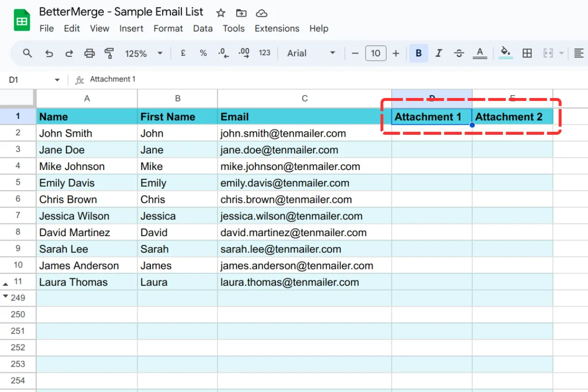Open the Format menu
Image resolution: width=588 pixels, height=392 pixels.
[x=168, y=28]
